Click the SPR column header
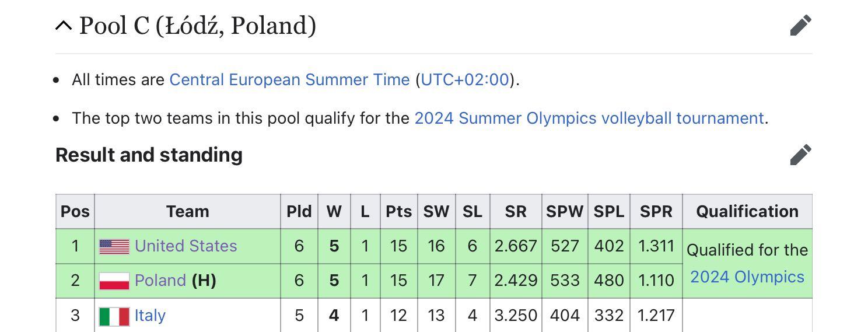This screenshot has width=868, height=332. pyautogui.click(x=656, y=211)
